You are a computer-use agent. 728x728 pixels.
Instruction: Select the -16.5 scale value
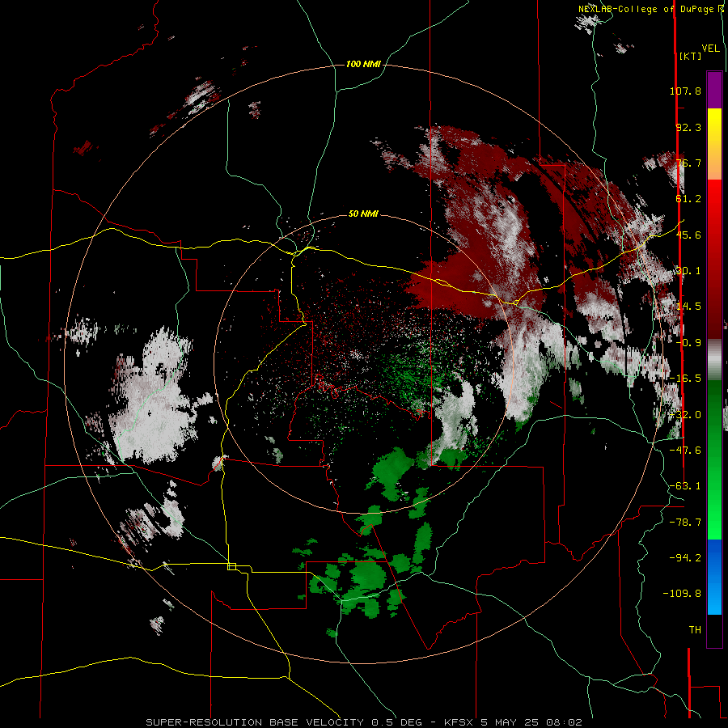click(x=685, y=379)
